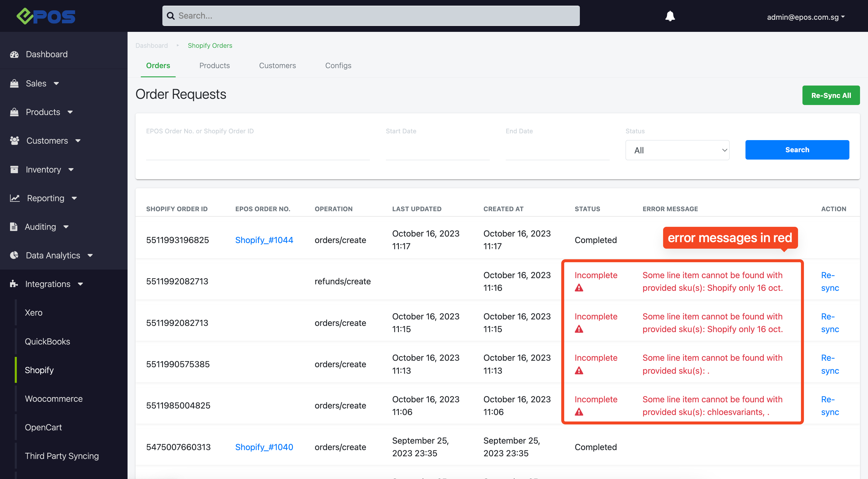Image resolution: width=868 pixels, height=479 pixels.
Task: Expand the Reporting menu arrow
Action: 74,198
